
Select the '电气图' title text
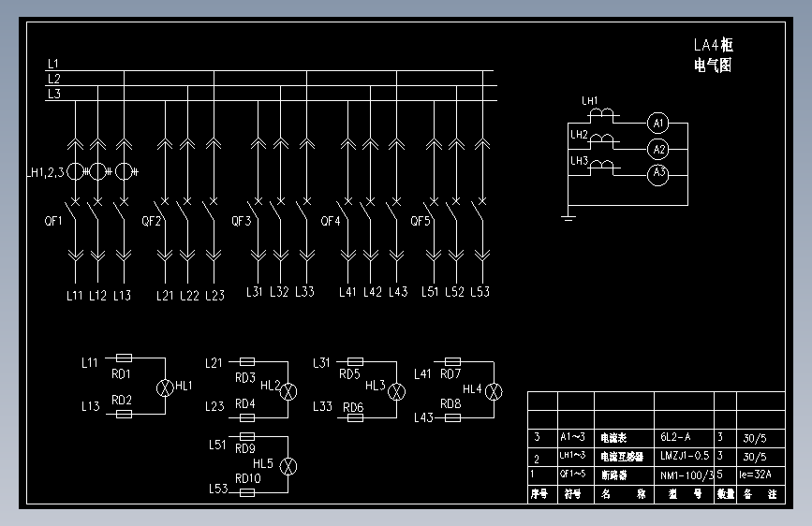point(713,66)
